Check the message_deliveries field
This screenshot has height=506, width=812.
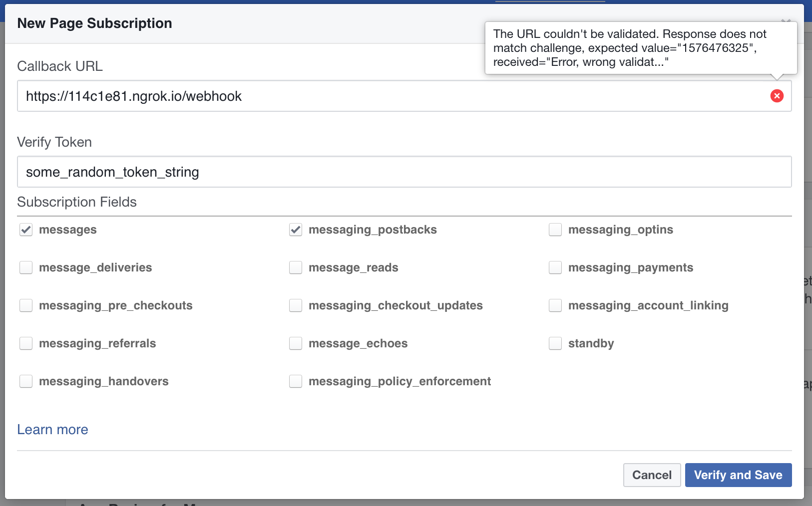(26, 267)
